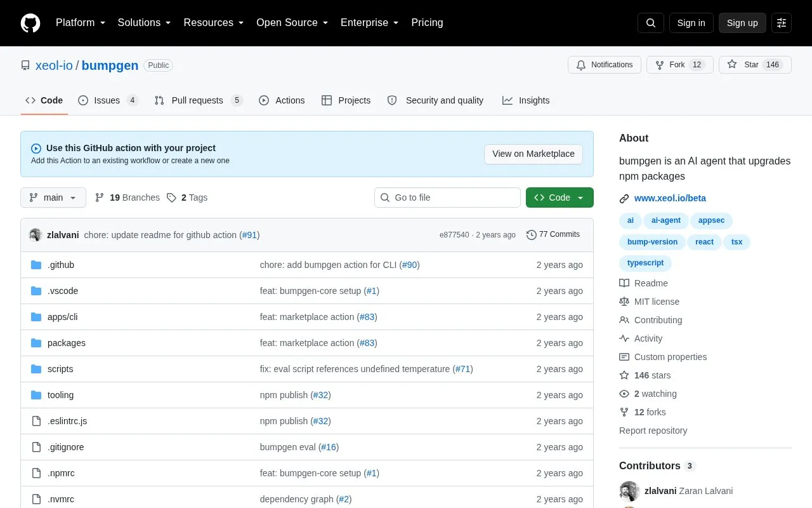This screenshot has height=508, width=812.
Task: Open the main branch dropdown
Action: (53, 197)
